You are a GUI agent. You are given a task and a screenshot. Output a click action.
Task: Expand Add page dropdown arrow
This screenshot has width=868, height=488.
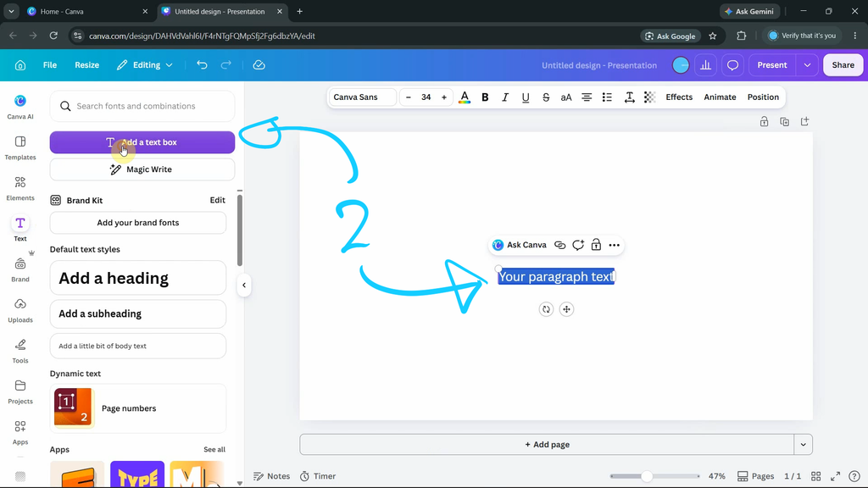point(804,444)
